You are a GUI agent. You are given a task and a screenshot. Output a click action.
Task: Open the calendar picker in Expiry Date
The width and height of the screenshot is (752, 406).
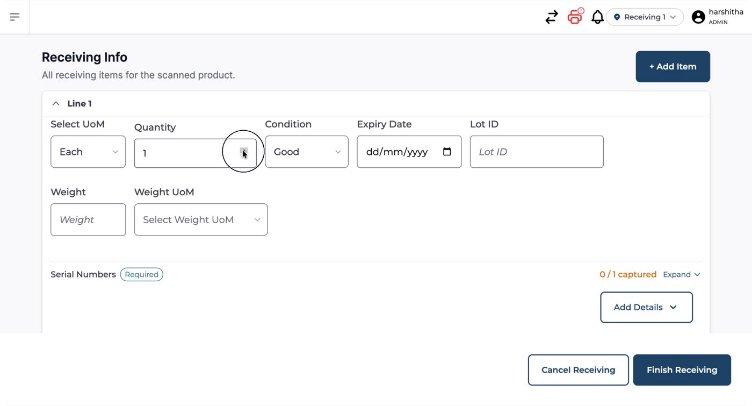pyautogui.click(x=447, y=152)
